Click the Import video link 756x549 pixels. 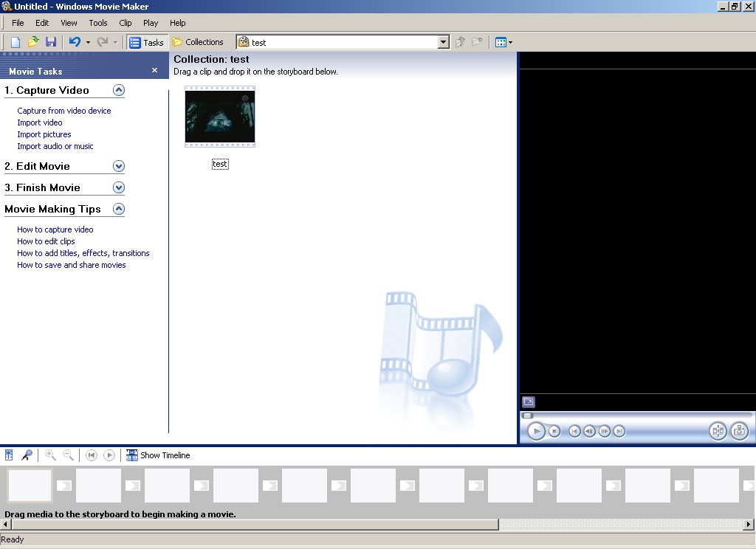40,122
